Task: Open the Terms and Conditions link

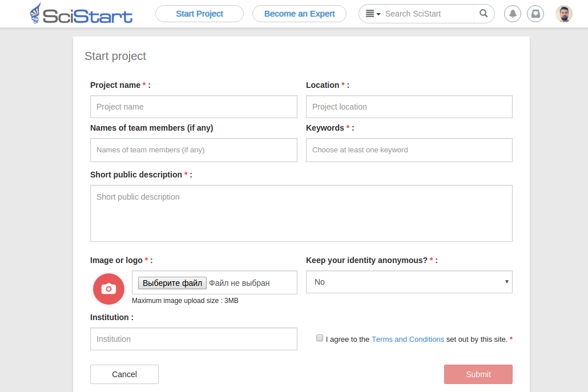Action: click(408, 339)
